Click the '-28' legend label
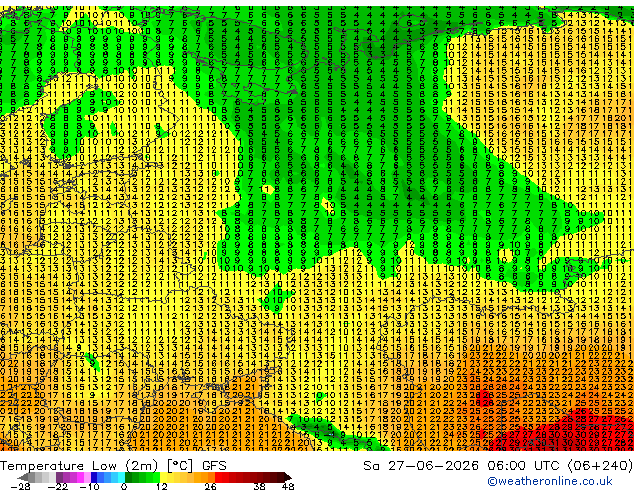The width and height of the screenshot is (634, 490). [20, 486]
